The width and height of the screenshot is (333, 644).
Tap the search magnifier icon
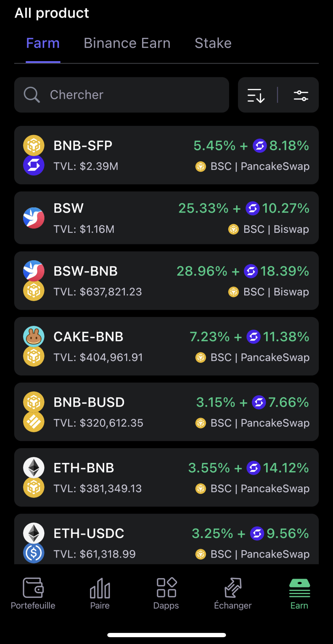tap(31, 95)
